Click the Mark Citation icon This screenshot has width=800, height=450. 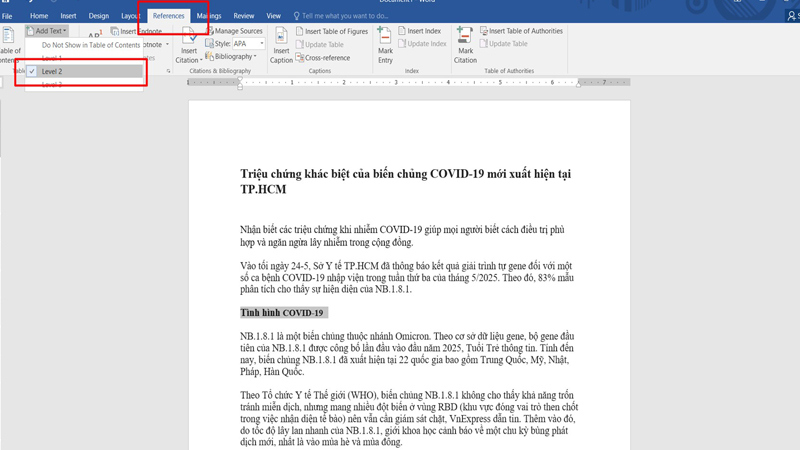tap(464, 36)
